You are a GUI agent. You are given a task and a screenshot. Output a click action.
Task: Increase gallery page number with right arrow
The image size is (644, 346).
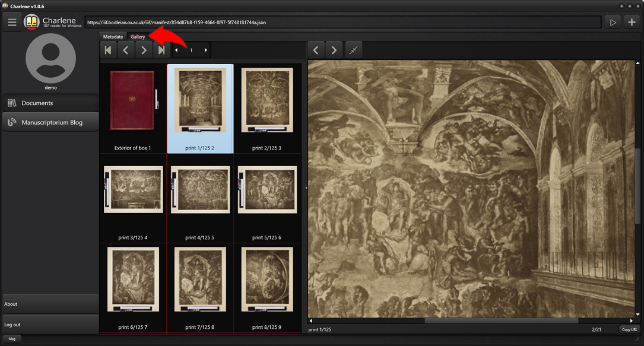click(x=206, y=50)
